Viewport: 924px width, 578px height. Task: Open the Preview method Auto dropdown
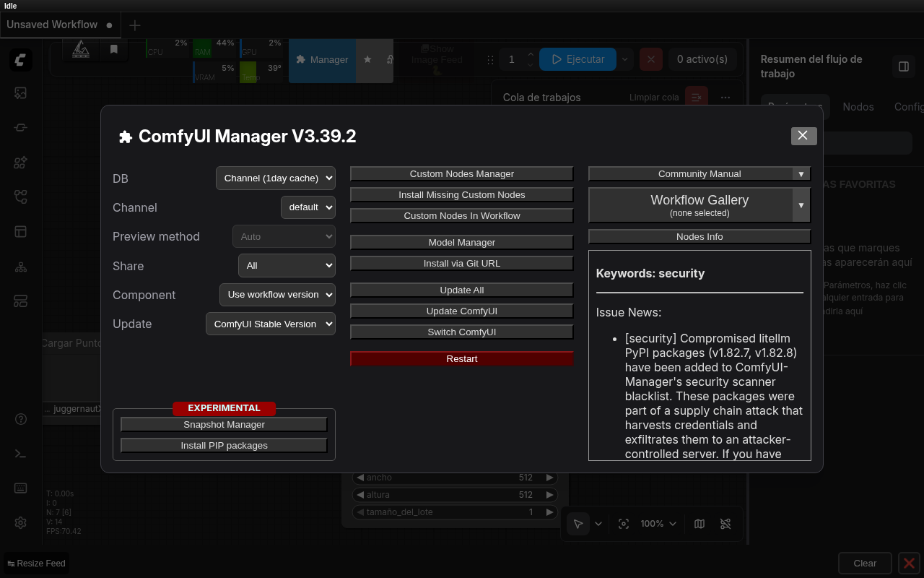284,236
